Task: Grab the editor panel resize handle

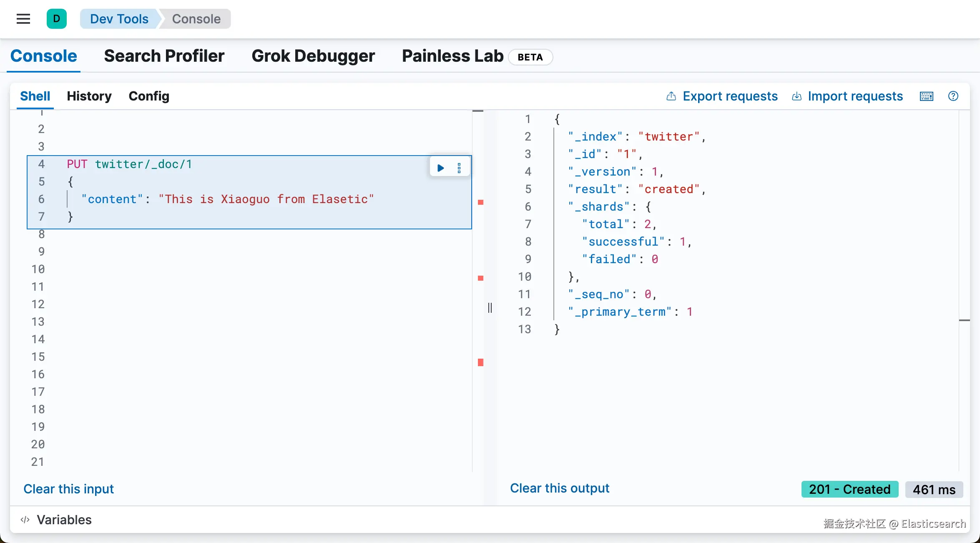Action: [x=490, y=308]
